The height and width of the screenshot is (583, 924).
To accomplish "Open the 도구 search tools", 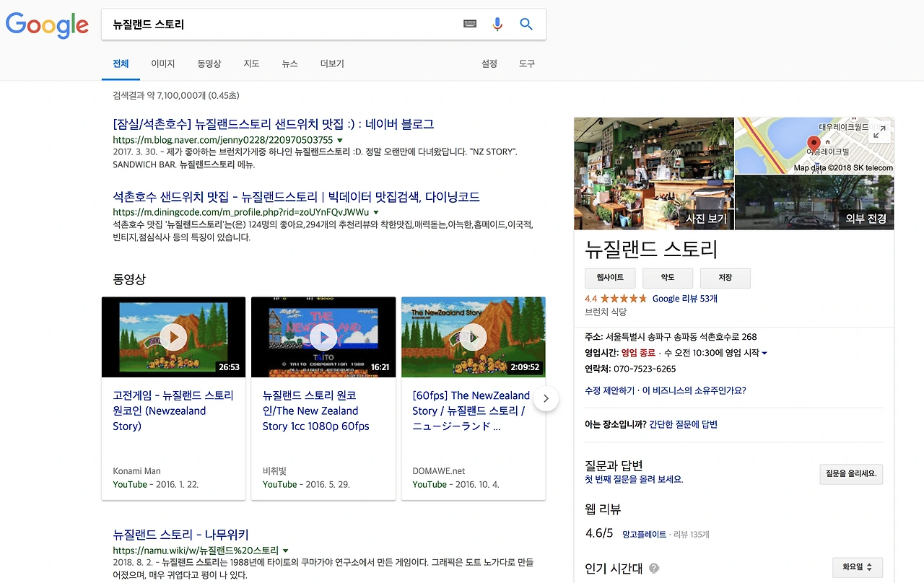I will point(527,63).
